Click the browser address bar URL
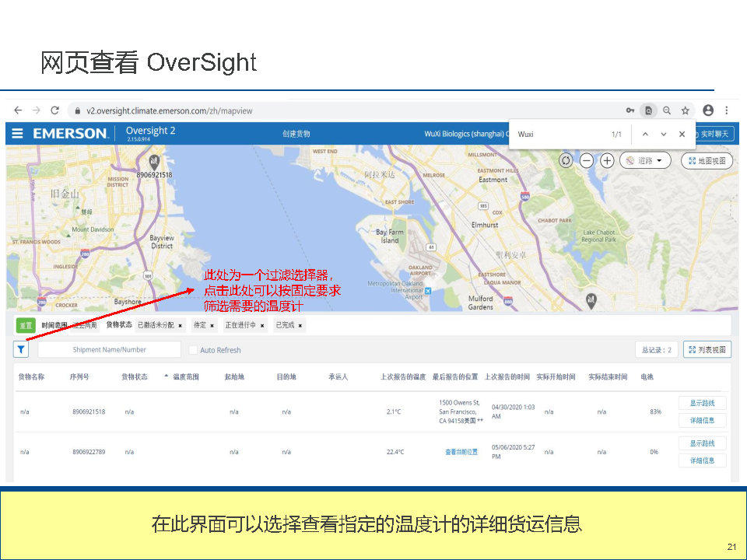Screen dimensions: 747x560 point(170,111)
